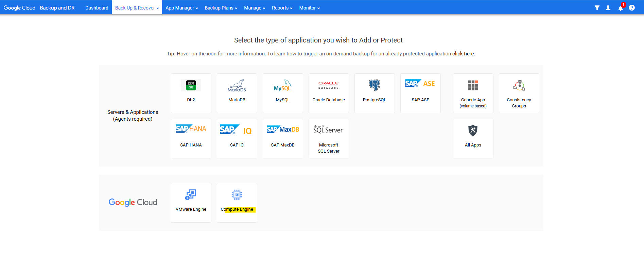The height and width of the screenshot is (260, 644).
Task: Select the PostgreSQL elephant icon
Action: point(374,85)
